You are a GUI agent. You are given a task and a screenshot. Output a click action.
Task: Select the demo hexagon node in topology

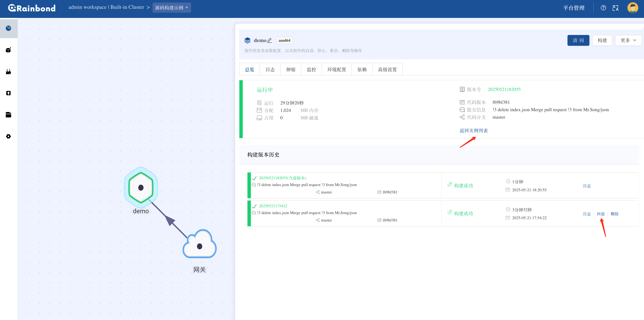(141, 188)
